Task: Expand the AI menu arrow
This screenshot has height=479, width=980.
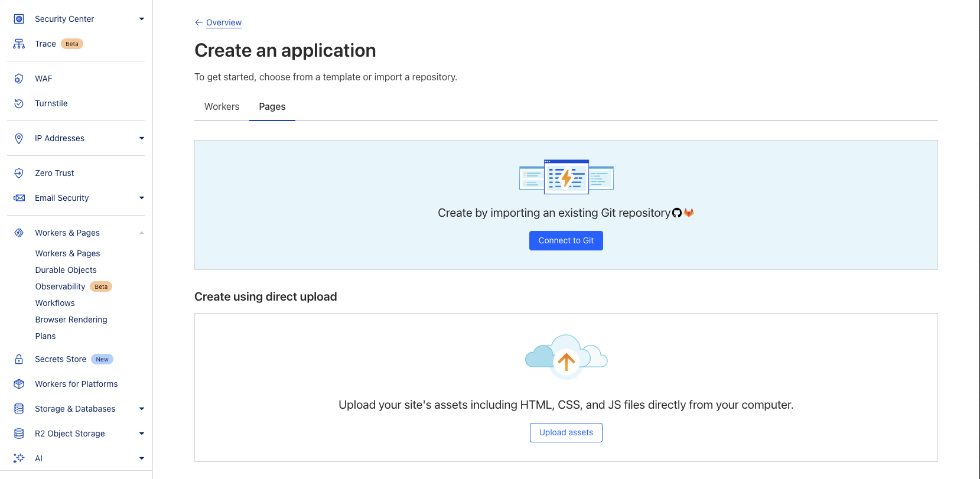Action: 142,458
